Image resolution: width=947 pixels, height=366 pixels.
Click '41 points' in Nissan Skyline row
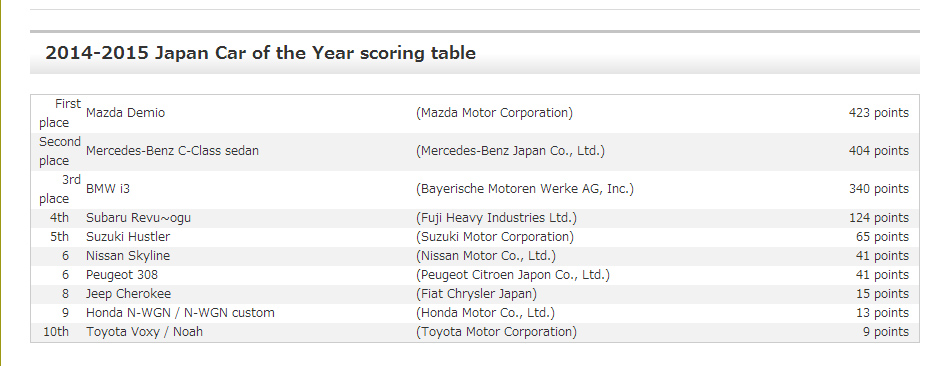tap(882, 256)
